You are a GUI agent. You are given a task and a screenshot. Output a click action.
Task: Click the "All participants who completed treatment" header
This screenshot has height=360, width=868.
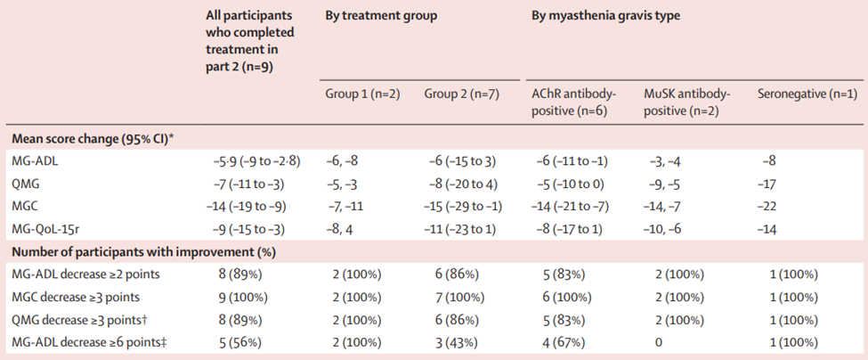(244, 39)
